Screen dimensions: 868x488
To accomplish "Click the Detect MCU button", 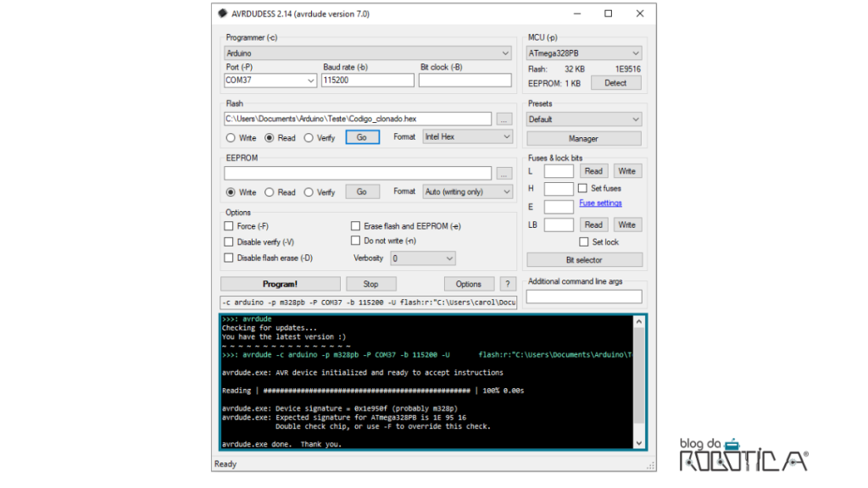I will pyautogui.click(x=615, y=83).
